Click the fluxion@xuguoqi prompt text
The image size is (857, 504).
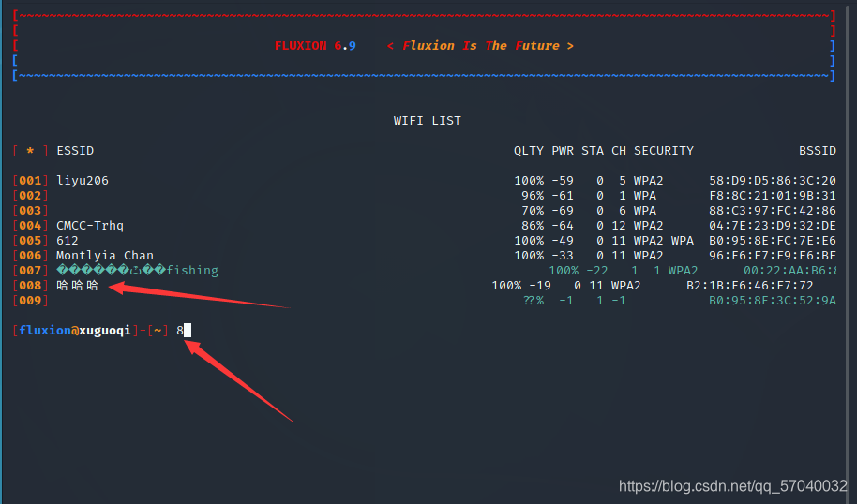(75, 331)
